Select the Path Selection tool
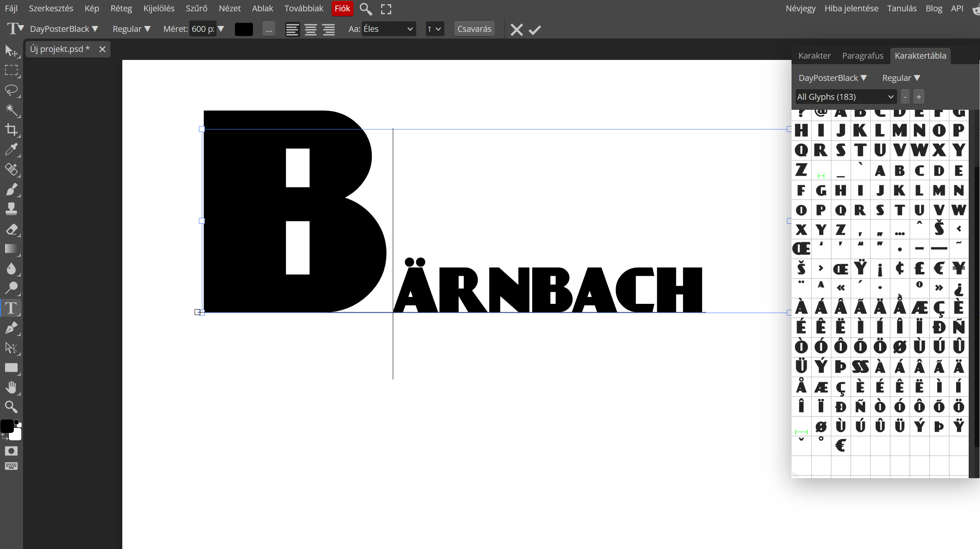This screenshot has height=549, width=980. click(x=11, y=348)
